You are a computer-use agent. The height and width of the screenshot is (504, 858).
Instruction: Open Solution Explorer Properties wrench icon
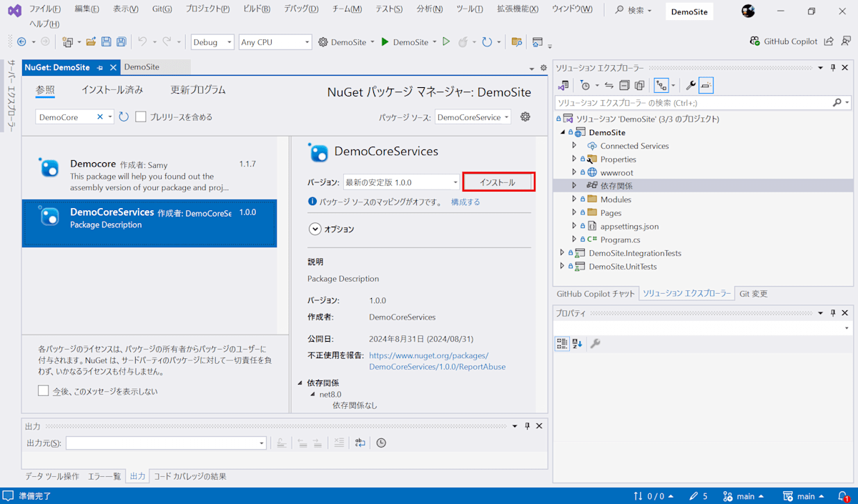pyautogui.click(x=691, y=86)
